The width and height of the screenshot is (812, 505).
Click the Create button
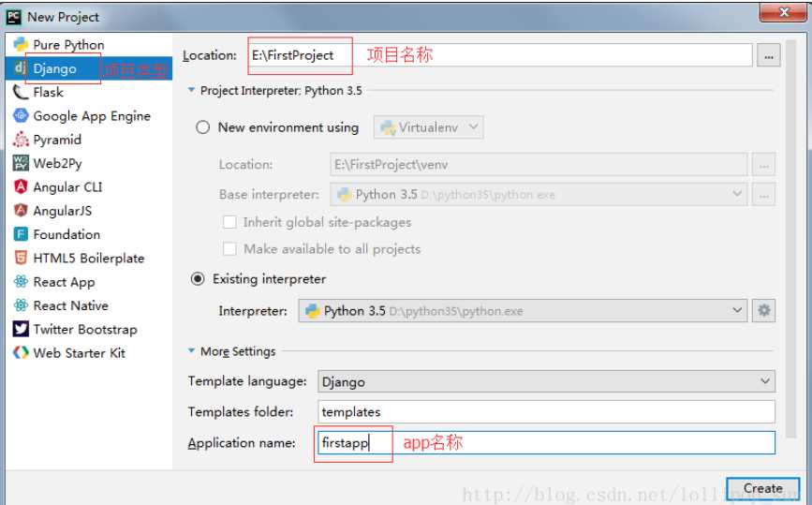762,488
